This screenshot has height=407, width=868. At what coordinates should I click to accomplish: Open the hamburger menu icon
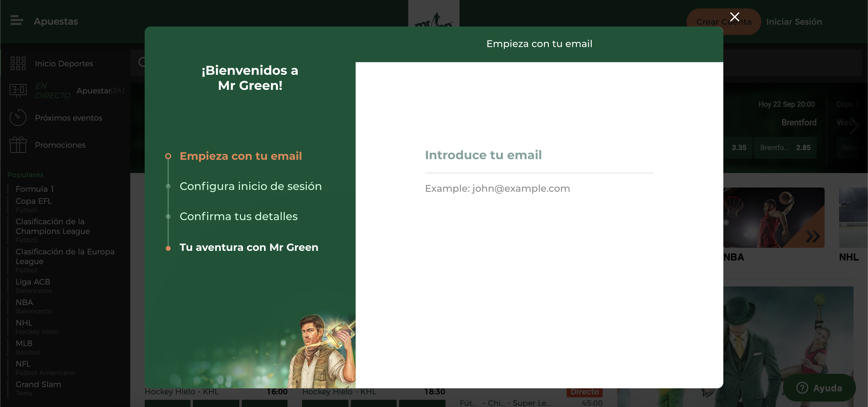(x=17, y=21)
